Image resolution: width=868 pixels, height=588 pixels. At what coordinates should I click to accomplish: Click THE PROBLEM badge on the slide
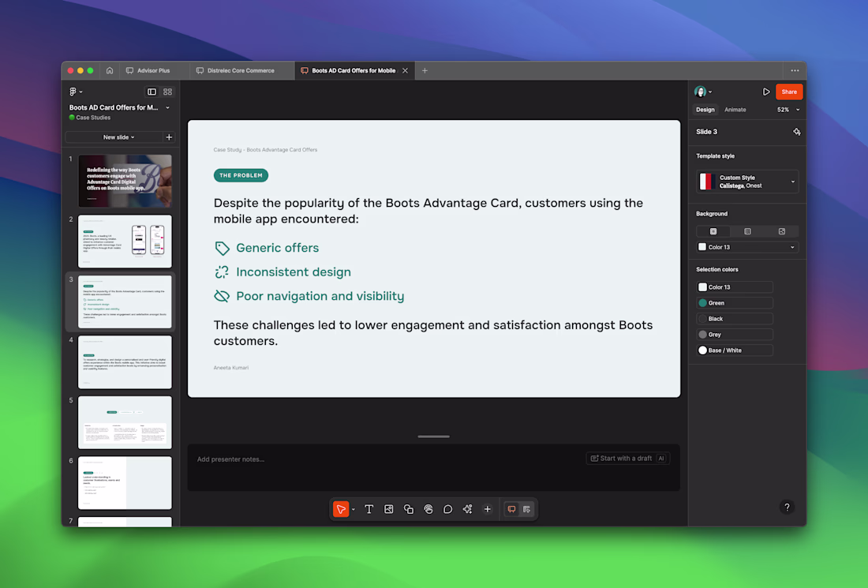[241, 175]
